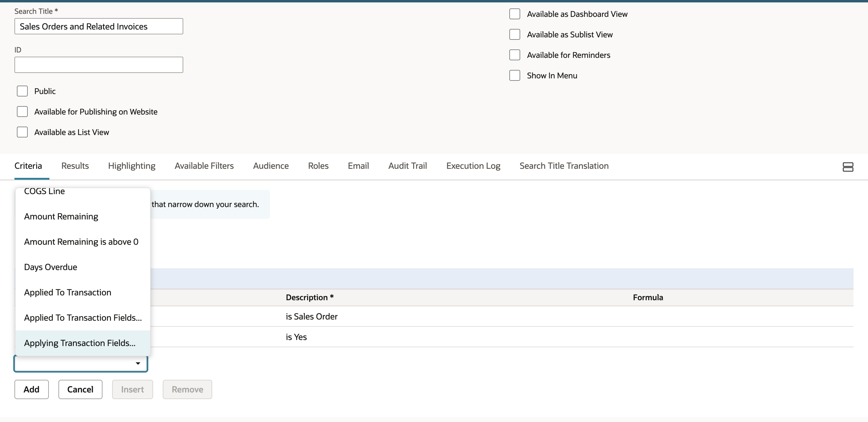Select Amount Remaining option
Screen dimensions: 868x422
tap(83, 216)
